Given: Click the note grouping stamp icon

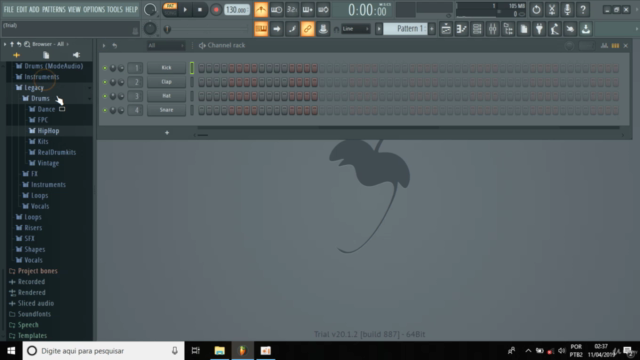Looking at the screenshot, I should point(323,29).
